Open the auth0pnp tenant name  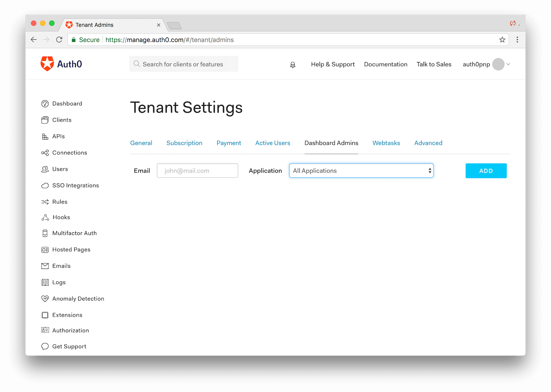[476, 64]
